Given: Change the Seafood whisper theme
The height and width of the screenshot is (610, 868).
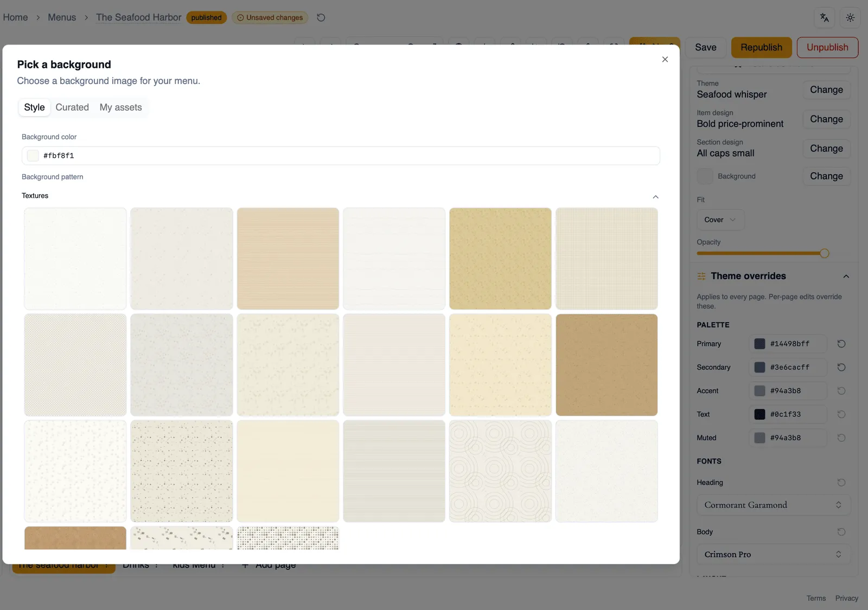Looking at the screenshot, I should click(826, 89).
